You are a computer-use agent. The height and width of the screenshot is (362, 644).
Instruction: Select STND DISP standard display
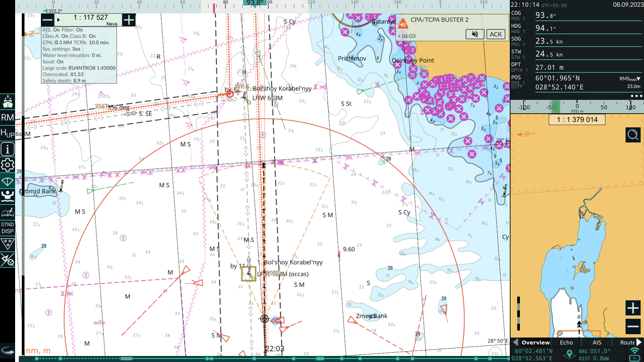click(7, 228)
